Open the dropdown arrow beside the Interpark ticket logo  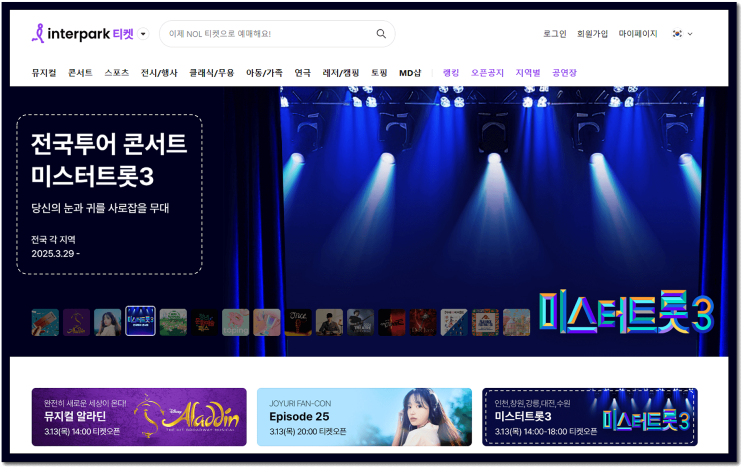[143, 34]
